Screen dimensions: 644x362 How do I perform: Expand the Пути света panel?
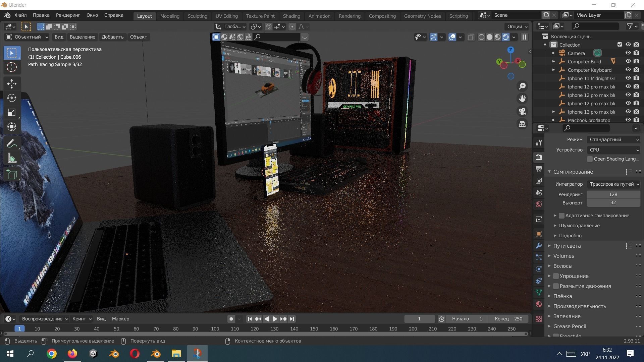pos(549,246)
